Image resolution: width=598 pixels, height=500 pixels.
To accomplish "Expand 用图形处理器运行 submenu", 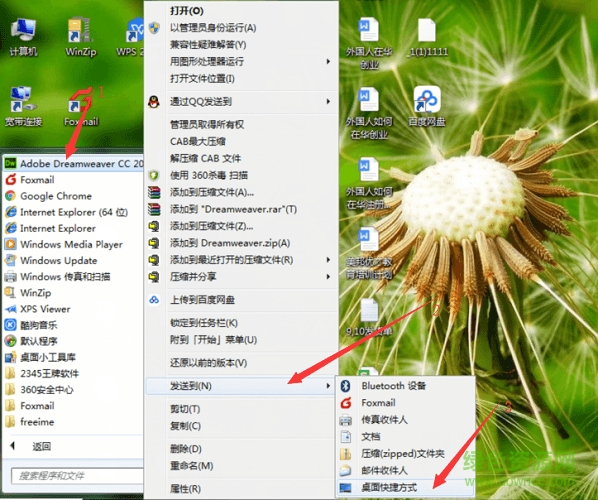I will 241,61.
